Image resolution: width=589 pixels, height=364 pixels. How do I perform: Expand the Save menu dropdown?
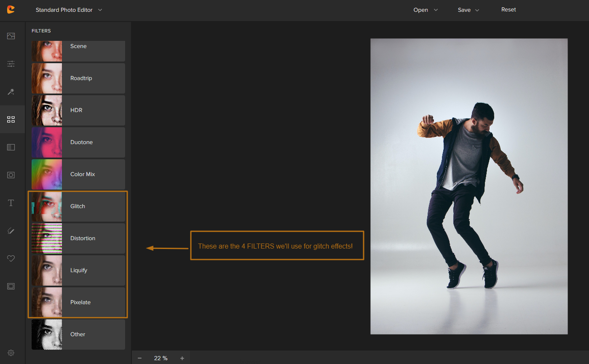pos(469,10)
